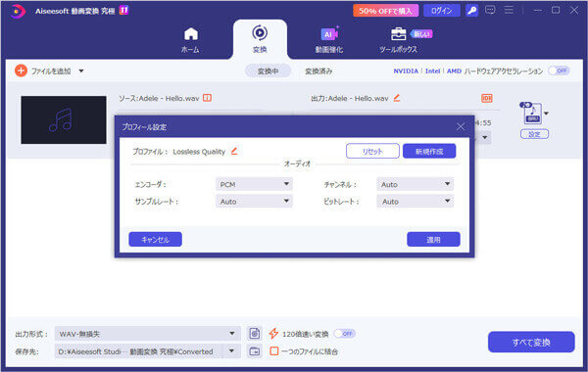Toggle hardware acceleration switch
Image resolution: width=588 pixels, height=372 pixels.
click(x=559, y=70)
